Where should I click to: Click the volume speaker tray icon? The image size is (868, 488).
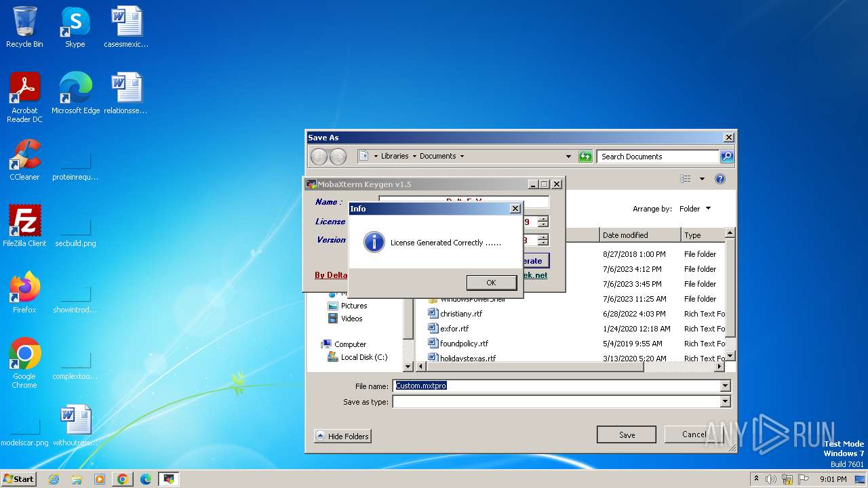tap(771, 479)
